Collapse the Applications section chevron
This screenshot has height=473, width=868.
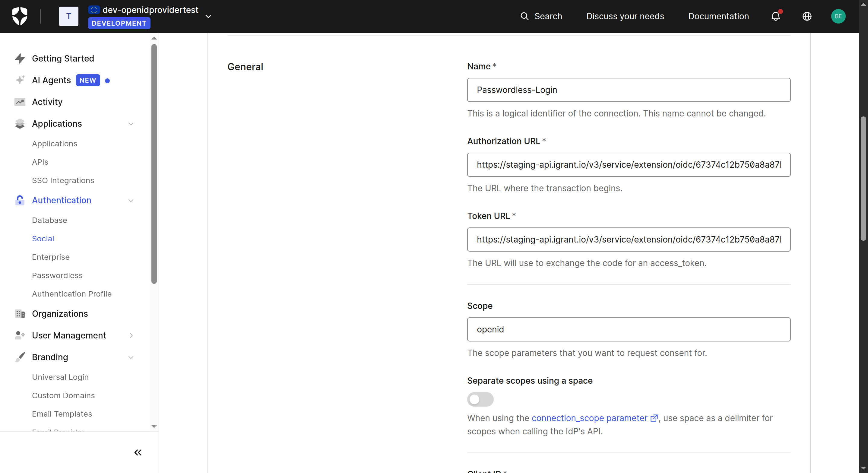pos(131,124)
